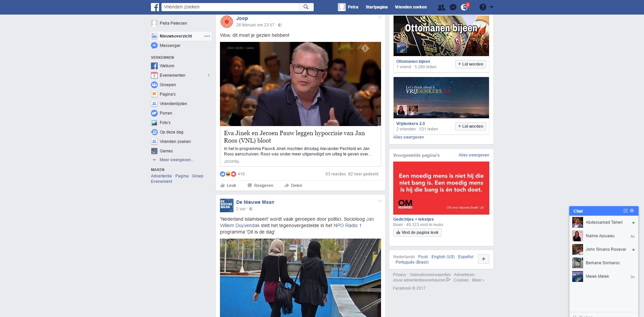Click Petra profile picture in top bar
644x317 pixels.
(342, 7)
